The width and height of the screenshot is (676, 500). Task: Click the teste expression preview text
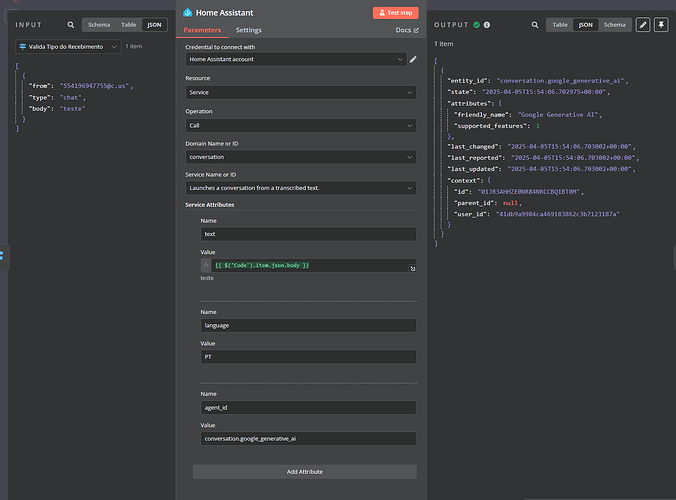[207, 278]
